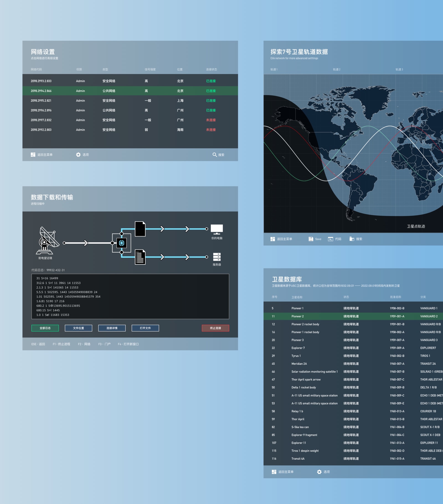This screenshot has width=443, height=504.
Task: Click the server icon in transfer diagram
Action: pyautogui.click(x=217, y=257)
